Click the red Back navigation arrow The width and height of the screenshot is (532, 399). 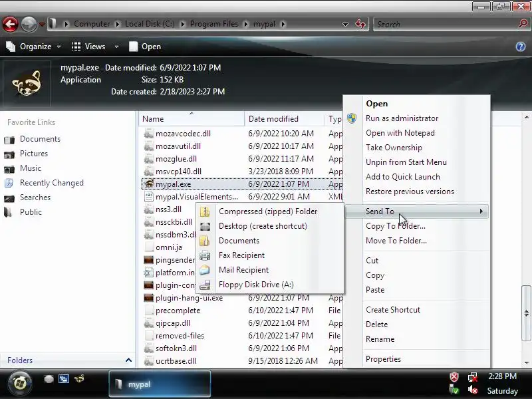(10, 24)
